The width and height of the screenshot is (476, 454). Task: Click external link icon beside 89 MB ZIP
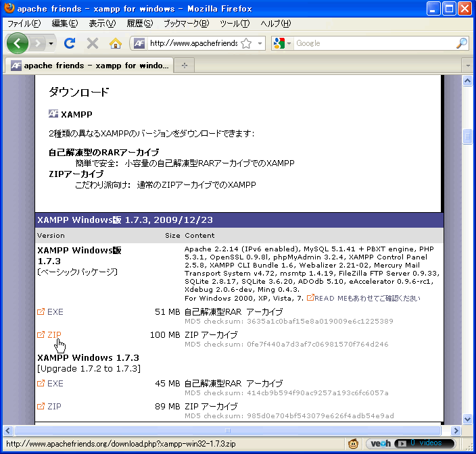click(41, 406)
